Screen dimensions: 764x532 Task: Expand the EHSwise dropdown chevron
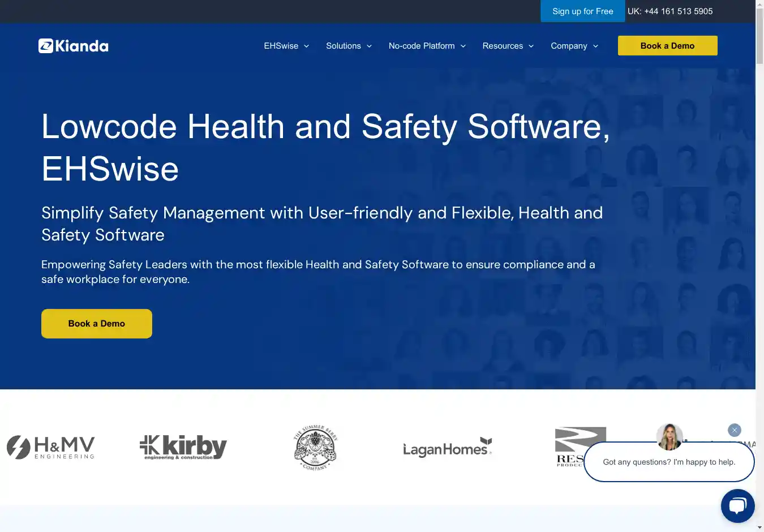tap(307, 46)
